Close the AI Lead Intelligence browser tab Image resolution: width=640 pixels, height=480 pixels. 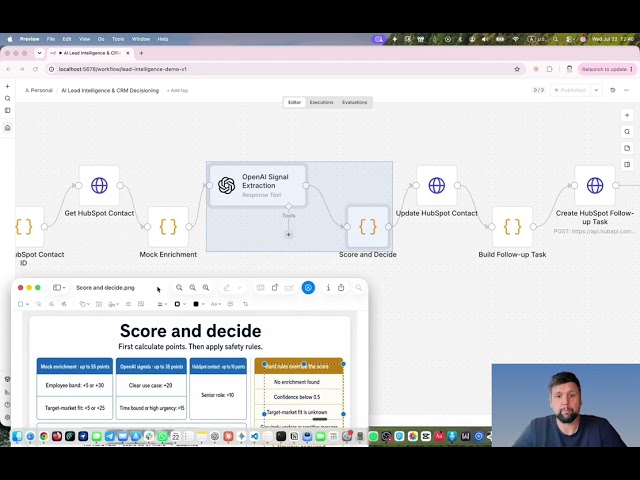(128, 53)
